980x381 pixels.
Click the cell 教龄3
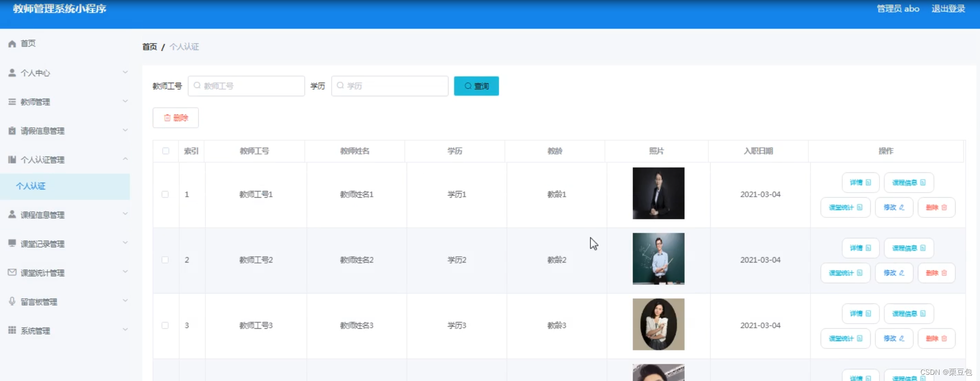(557, 326)
